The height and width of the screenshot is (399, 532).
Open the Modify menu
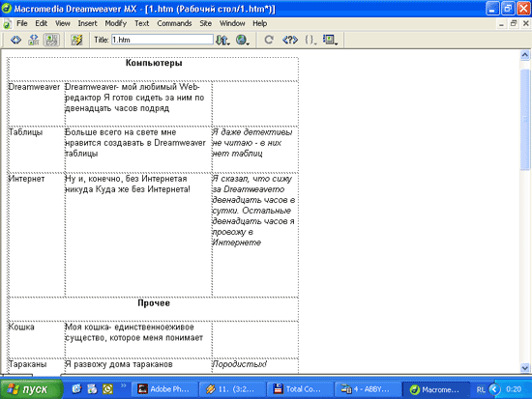116,23
